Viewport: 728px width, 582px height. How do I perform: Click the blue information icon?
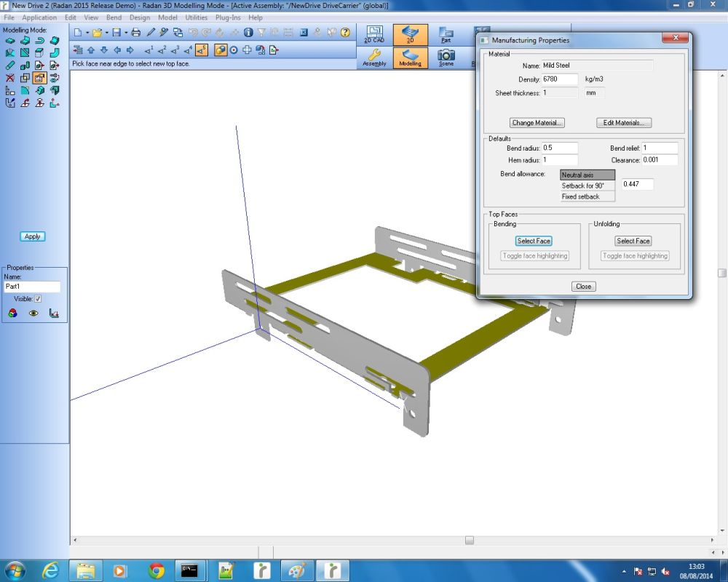pos(248,33)
